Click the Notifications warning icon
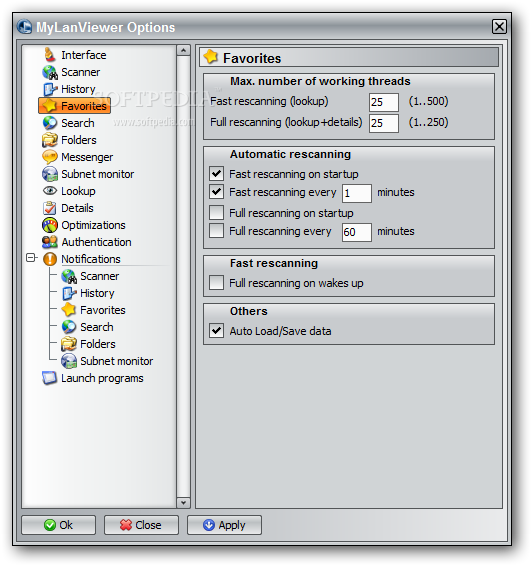The height and width of the screenshot is (566, 532). click(50, 259)
